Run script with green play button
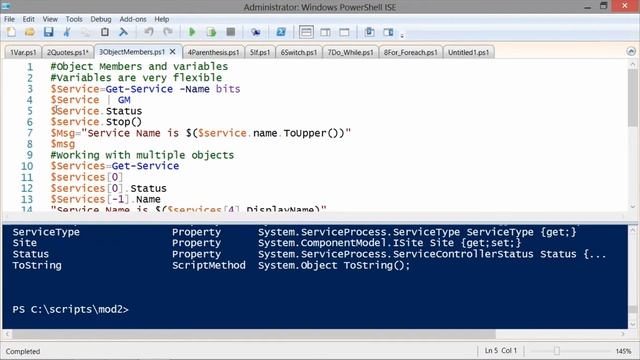The image size is (640, 360). (x=192, y=32)
